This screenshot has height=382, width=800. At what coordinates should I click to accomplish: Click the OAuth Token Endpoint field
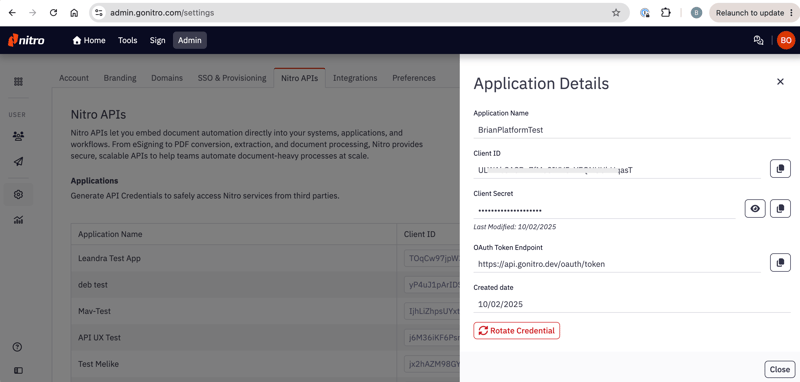(617, 264)
